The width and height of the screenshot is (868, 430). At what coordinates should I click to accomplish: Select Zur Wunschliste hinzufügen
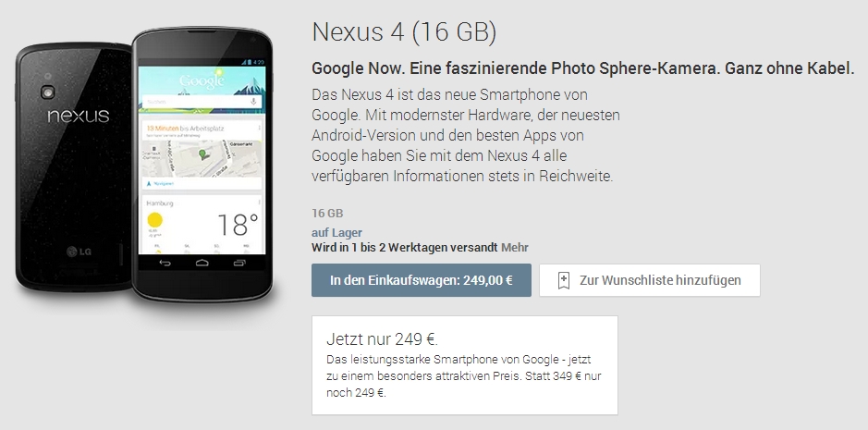(x=650, y=280)
